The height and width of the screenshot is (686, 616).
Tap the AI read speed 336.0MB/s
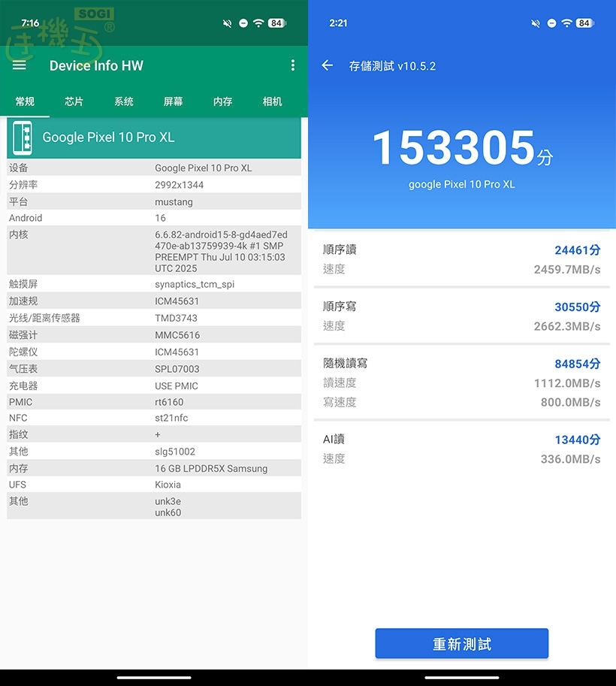570,459
